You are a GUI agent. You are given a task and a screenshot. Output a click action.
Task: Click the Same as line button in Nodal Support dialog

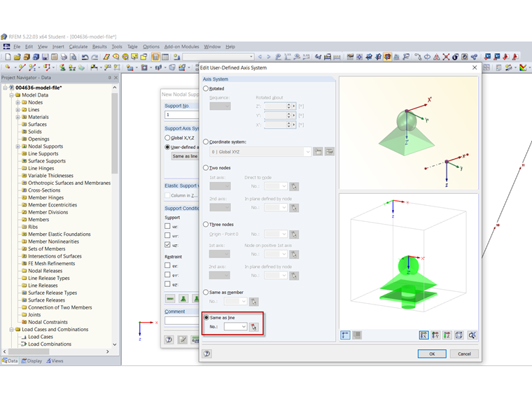[x=185, y=156]
